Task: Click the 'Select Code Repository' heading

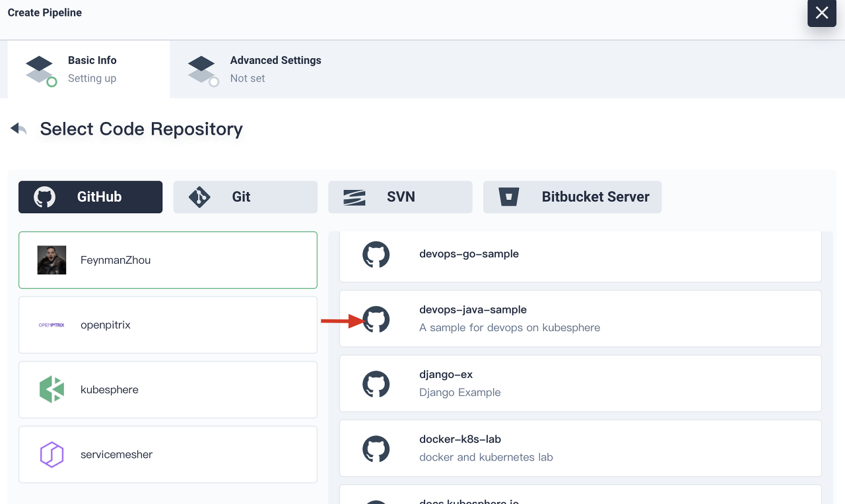Action: point(141,129)
